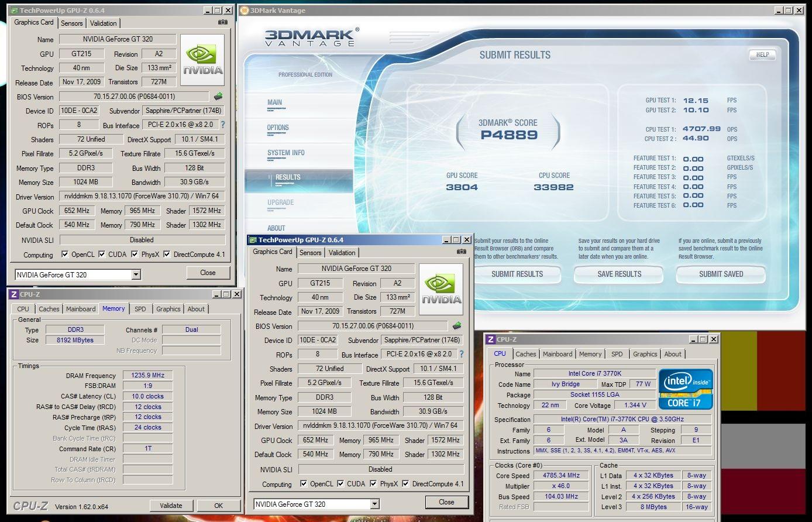Select Caches tab in CPU-Z memory window

pyautogui.click(x=49, y=309)
